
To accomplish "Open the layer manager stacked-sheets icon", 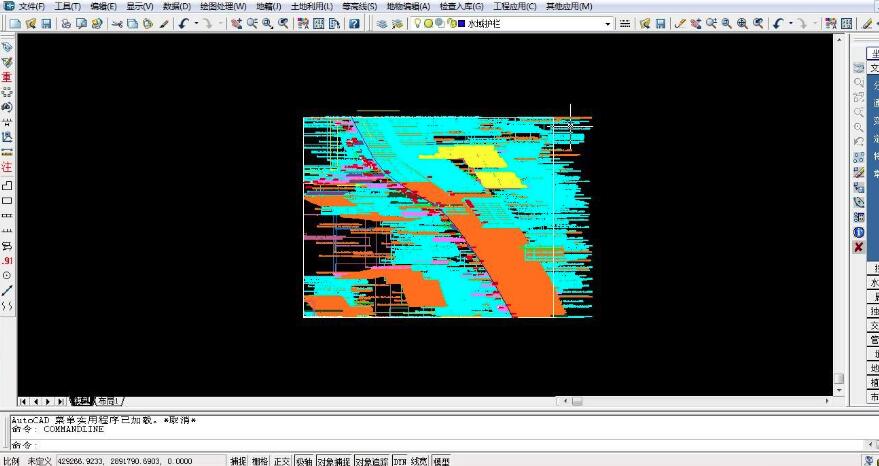I will [x=382, y=24].
